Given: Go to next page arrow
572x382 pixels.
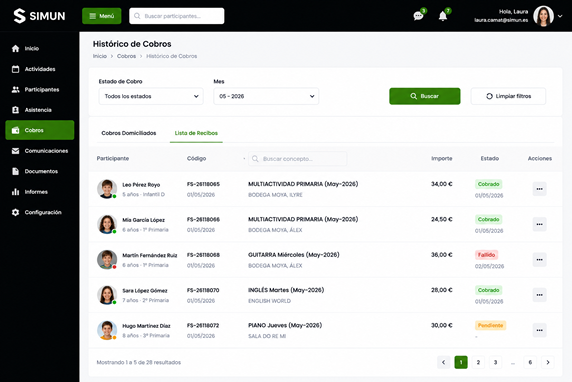Looking at the screenshot, I should pyautogui.click(x=548, y=362).
